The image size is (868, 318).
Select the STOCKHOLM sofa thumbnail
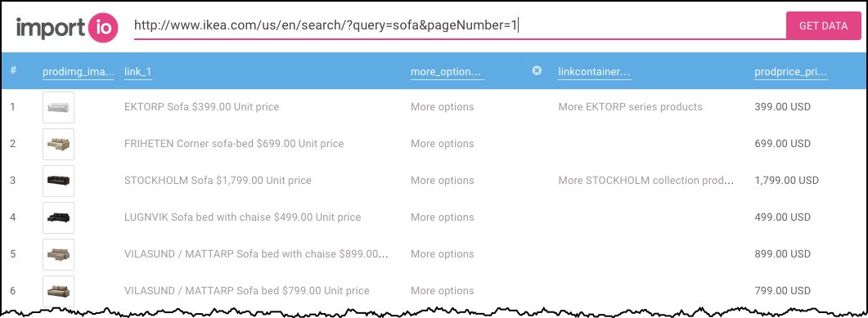tap(58, 181)
